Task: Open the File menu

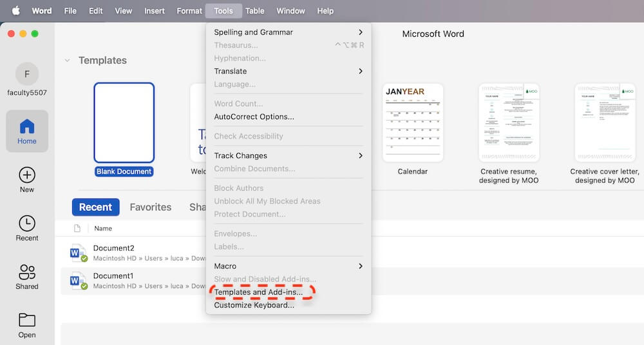Action: pos(70,11)
